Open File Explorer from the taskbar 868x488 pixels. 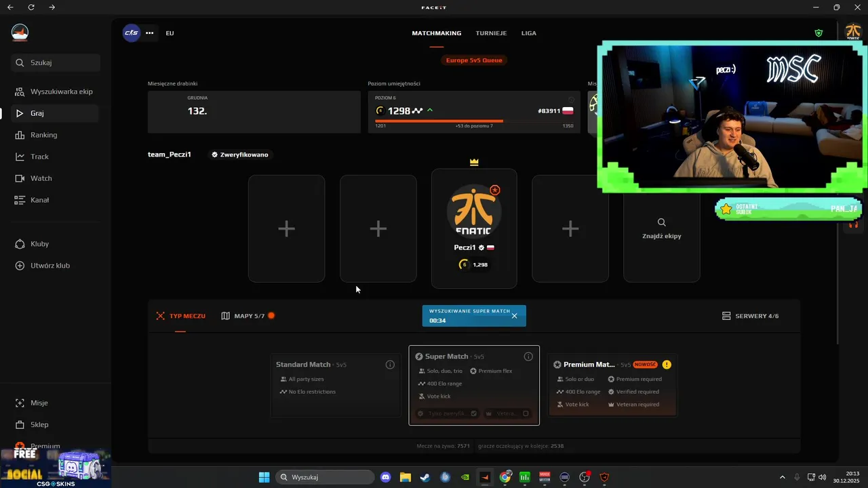pos(406,477)
